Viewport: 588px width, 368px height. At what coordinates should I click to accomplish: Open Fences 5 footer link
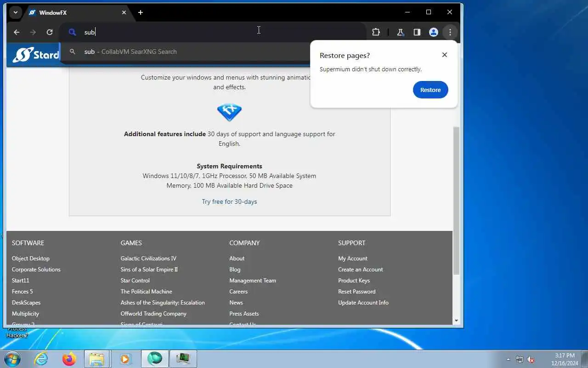(23, 292)
